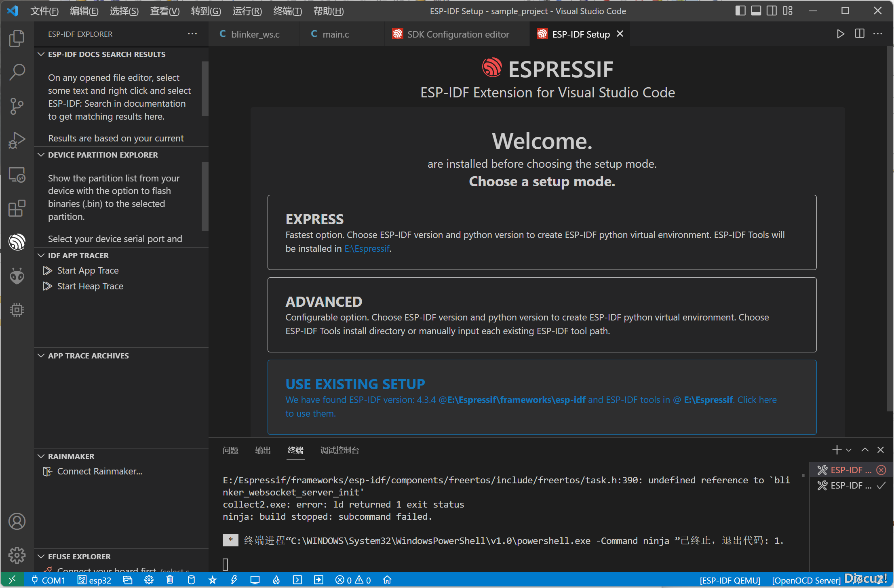Screen dimensions: 894x588
Task: Open the Search view in activity bar
Action: point(17,72)
